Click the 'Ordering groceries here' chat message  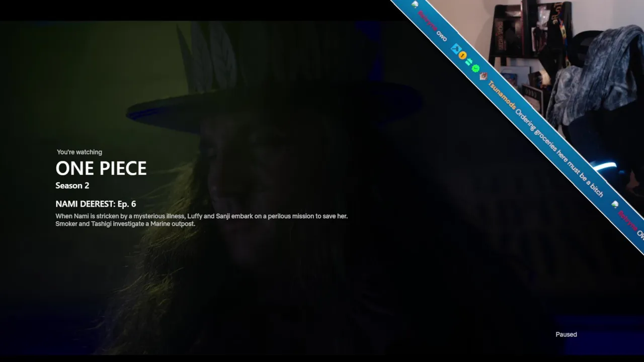(559, 152)
